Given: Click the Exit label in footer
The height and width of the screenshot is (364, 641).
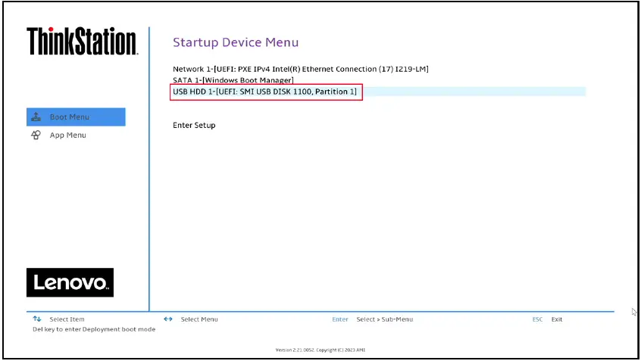Looking at the screenshot, I should [x=557, y=319].
